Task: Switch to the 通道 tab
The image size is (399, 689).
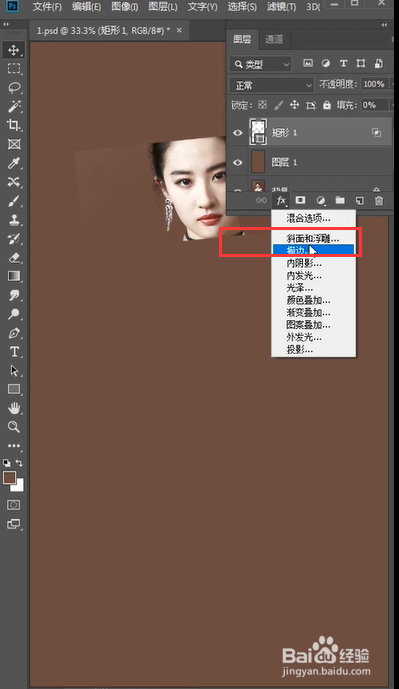Action: pyautogui.click(x=274, y=40)
